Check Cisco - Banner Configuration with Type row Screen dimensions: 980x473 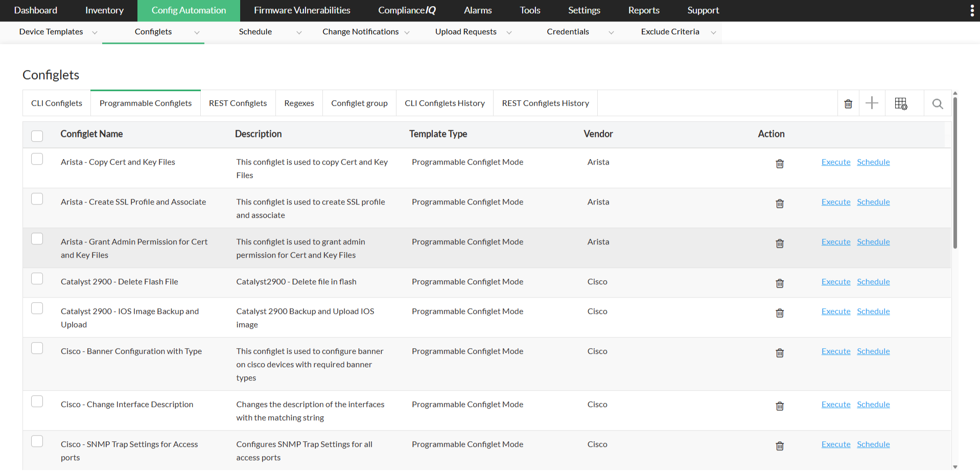pos(37,348)
